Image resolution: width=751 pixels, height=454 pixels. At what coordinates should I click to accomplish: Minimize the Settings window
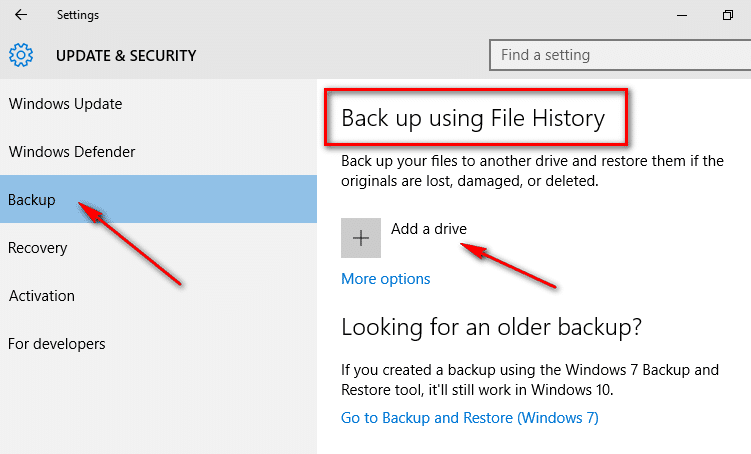coord(682,15)
